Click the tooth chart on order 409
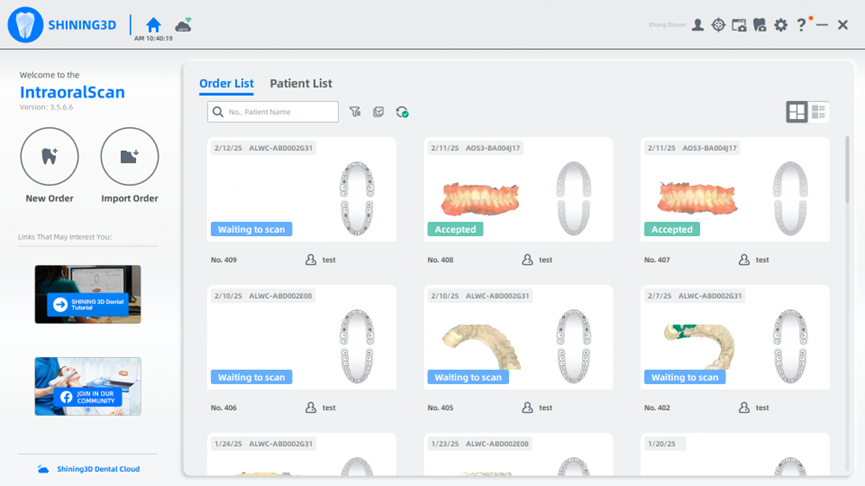 coord(357,199)
